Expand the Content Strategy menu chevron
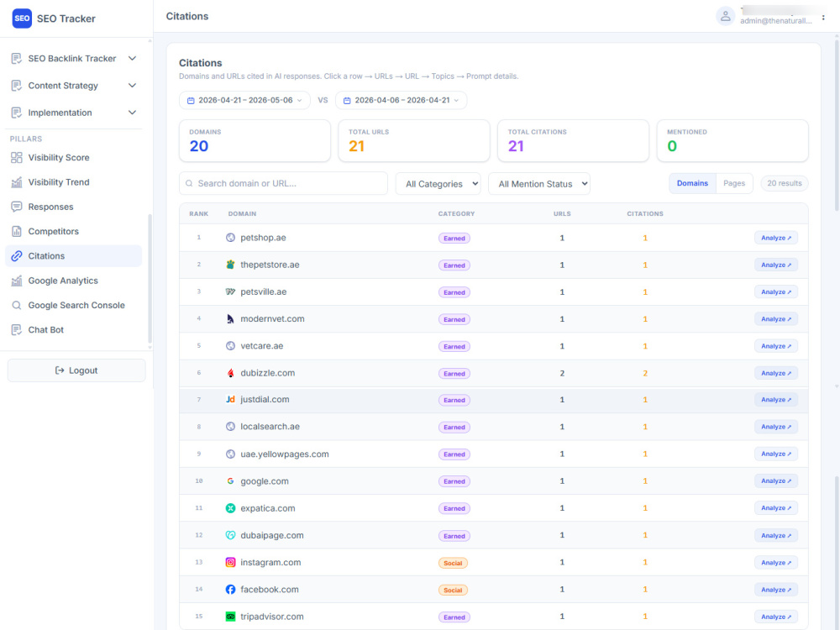This screenshot has width=840, height=630. (x=133, y=85)
